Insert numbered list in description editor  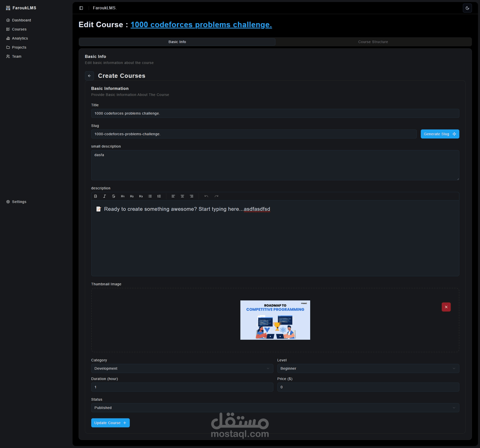pos(159,196)
